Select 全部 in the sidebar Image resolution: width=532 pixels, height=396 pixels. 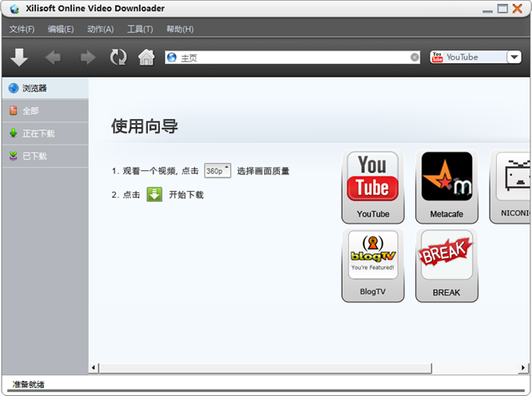tap(46, 110)
